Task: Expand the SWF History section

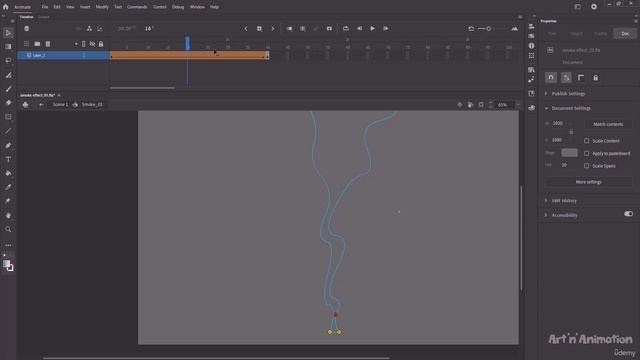Action: click(x=546, y=200)
